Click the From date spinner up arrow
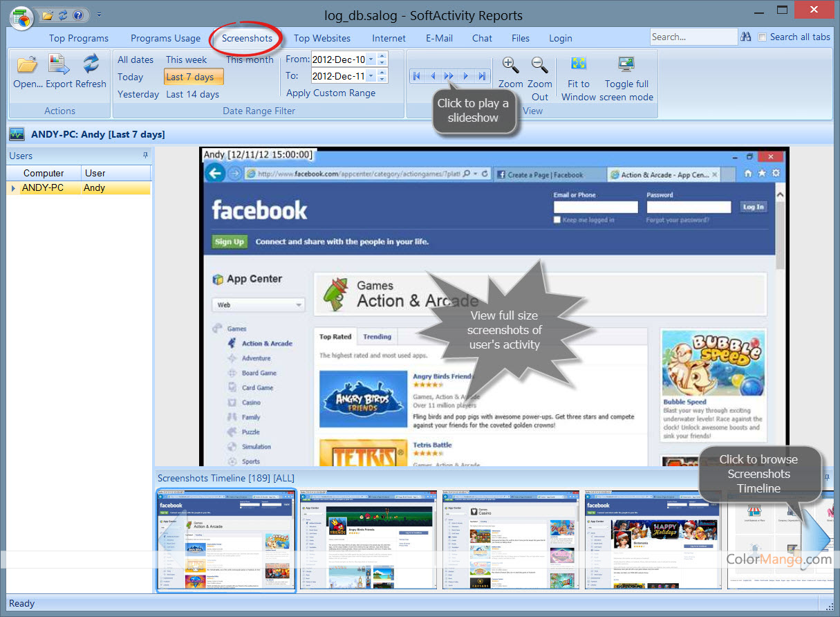Viewport: 840px width, 617px height. (x=382, y=56)
